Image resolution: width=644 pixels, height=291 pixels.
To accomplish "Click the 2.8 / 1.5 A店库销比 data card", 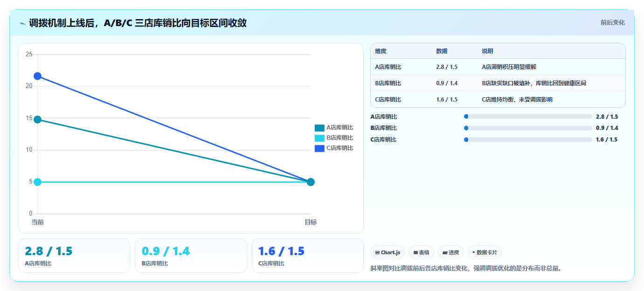I will pos(74,256).
